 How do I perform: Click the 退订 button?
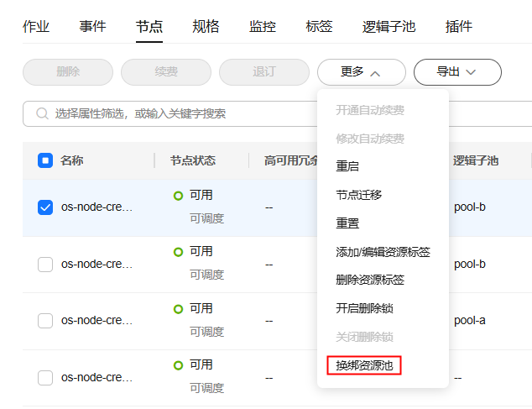click(x=264, y=72)
